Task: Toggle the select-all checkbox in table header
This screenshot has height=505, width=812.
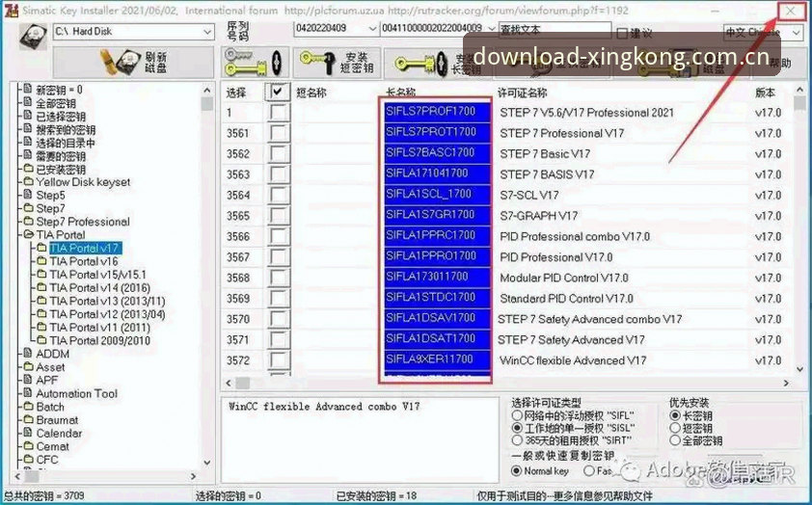Action: click(x=278, y=93)
